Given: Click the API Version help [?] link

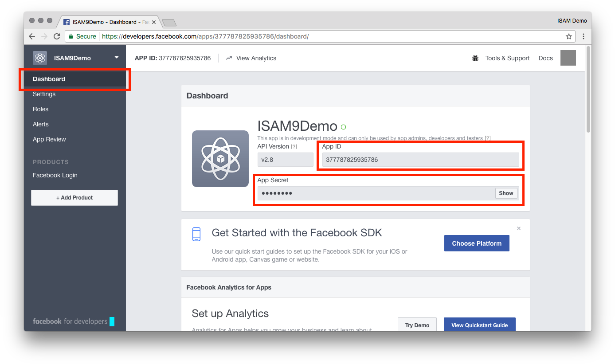Looking at the screenshot, I should pos(294,147).
